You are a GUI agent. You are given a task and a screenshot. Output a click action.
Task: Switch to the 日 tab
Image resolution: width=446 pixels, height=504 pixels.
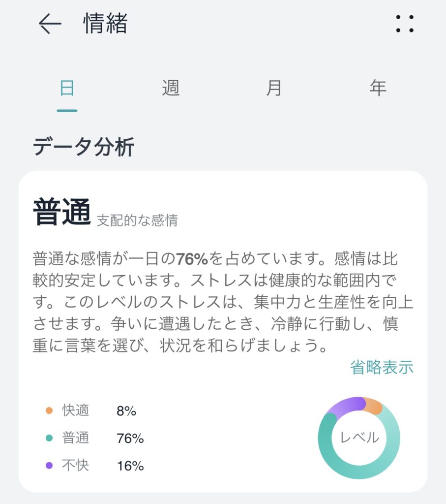[x=67, y=88]
